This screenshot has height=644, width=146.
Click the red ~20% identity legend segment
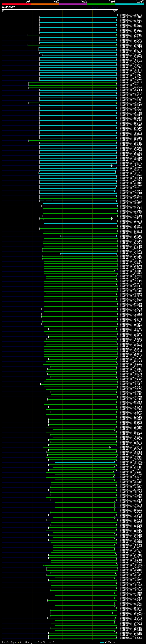point(16,4)
